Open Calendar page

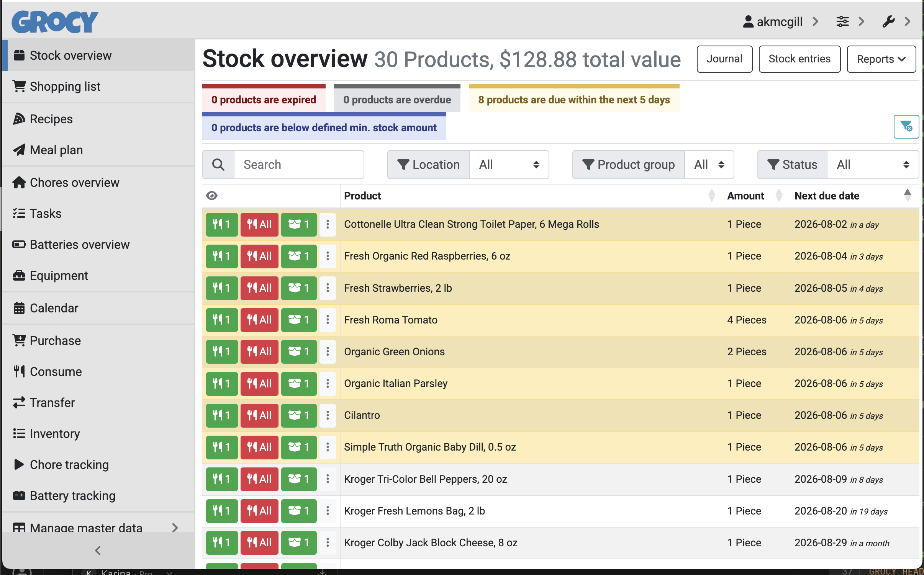(98, 308)
